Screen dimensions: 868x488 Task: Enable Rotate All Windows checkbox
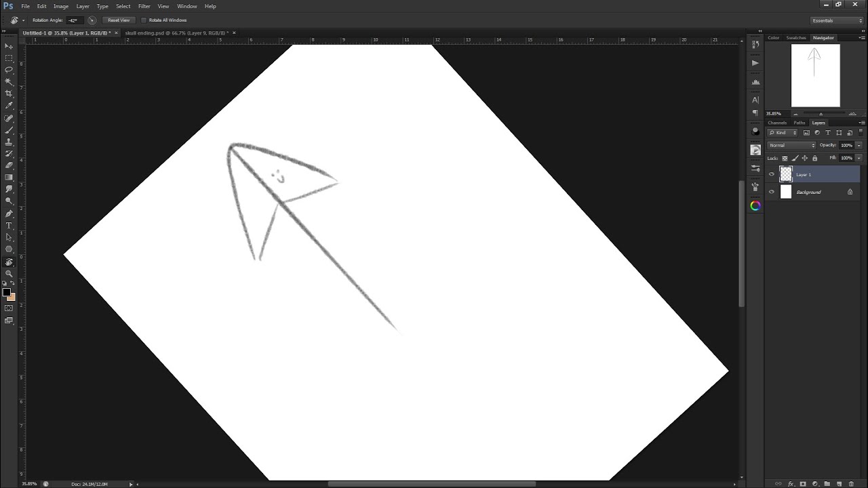pos(144,20)
